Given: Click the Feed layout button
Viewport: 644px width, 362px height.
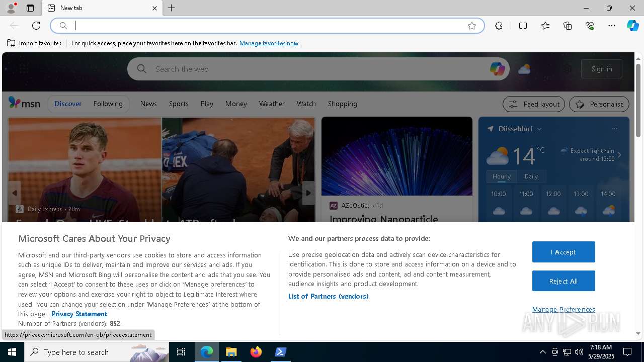Looking at the screenshot, I should [x=534, y=104].
